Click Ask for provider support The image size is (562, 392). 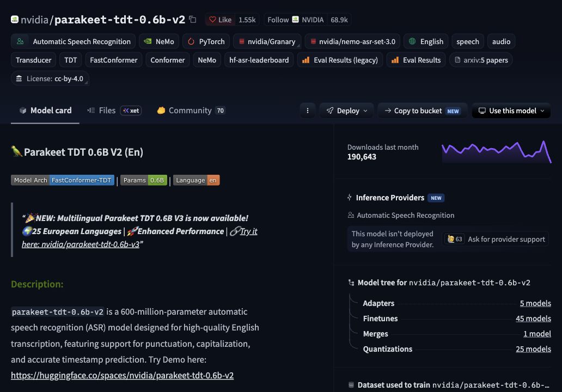click(506, 239)
